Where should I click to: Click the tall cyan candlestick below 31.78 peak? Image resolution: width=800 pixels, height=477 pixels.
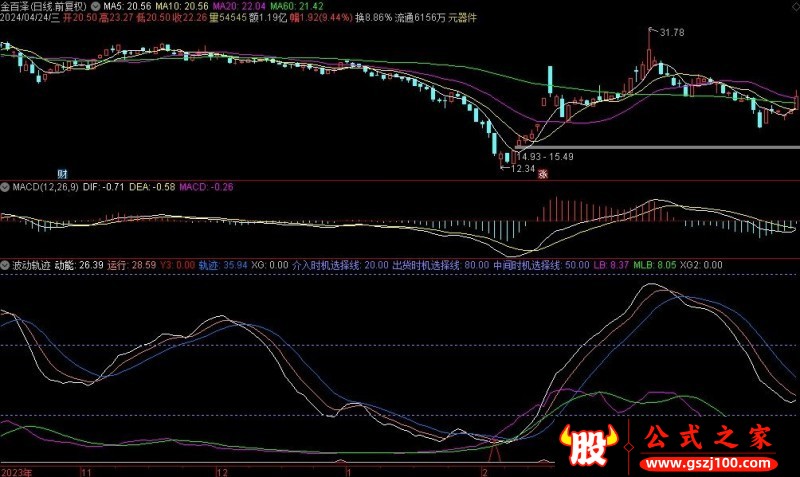tap(550, 80)
